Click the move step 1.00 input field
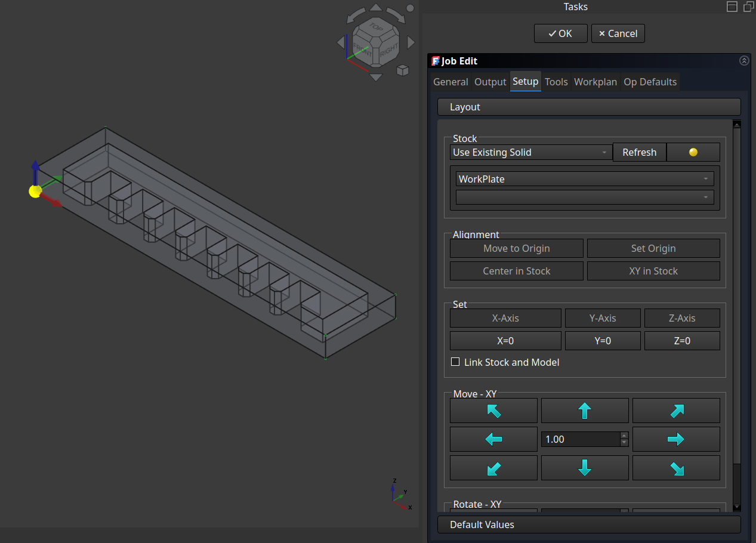 [581, 439]
